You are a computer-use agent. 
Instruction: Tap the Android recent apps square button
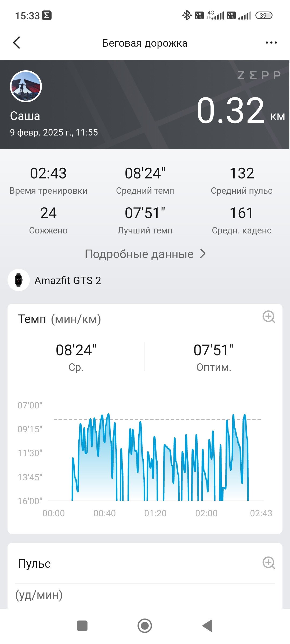82,626
